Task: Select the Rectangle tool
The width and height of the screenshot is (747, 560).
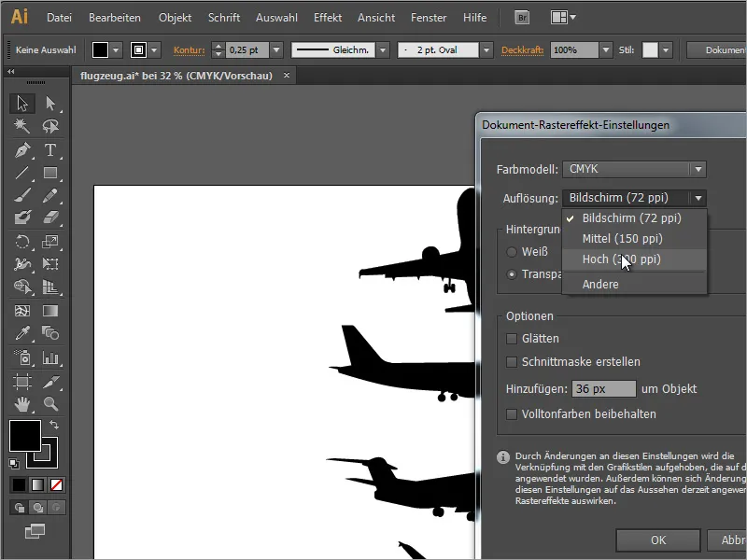Action: 50,173
